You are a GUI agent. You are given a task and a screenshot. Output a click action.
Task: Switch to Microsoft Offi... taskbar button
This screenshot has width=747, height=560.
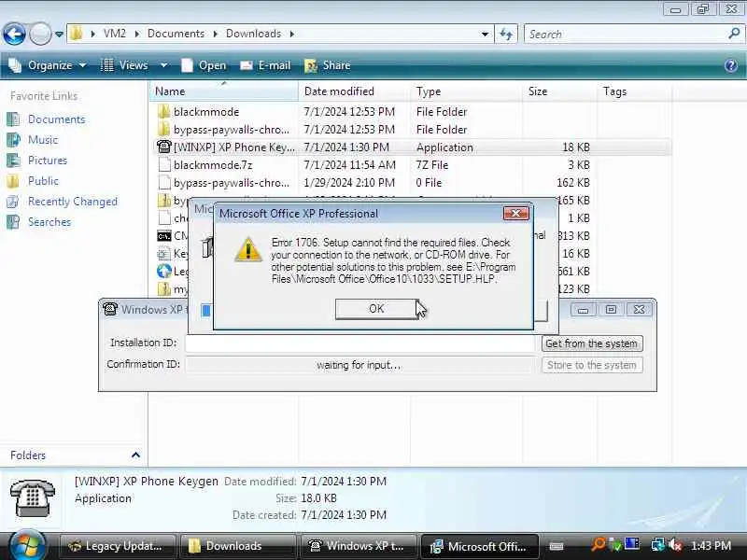[x=479, y=546]
